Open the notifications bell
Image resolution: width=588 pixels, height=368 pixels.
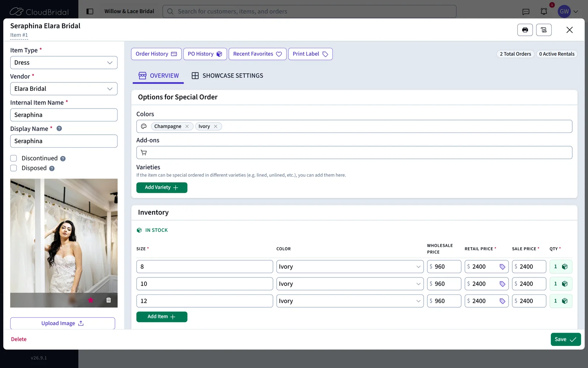pyautogui.click(x=544, y=11)
